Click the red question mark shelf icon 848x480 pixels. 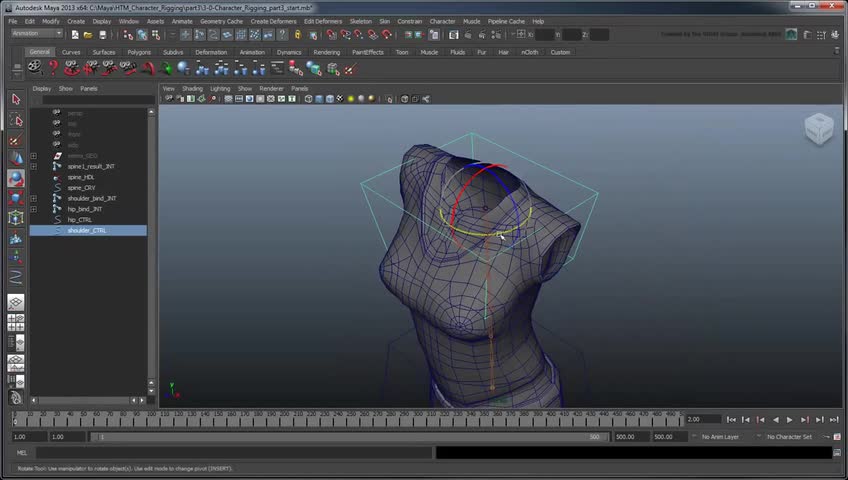point(53,68)
